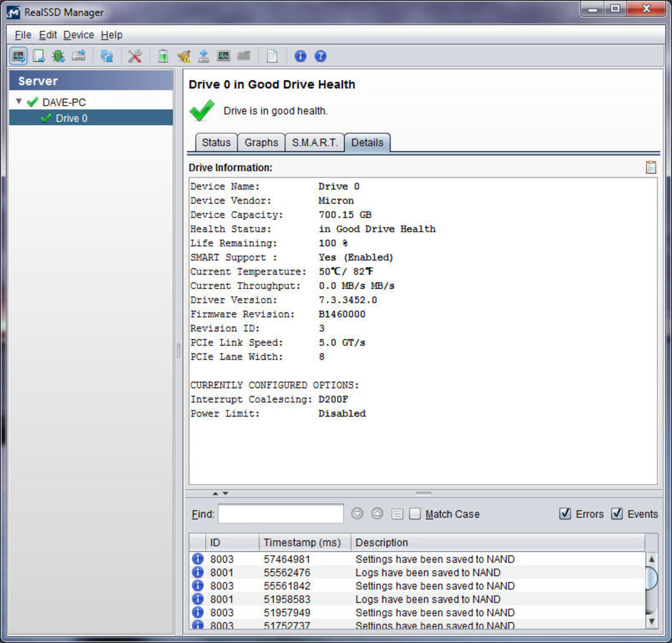Switch to the Graphs tab

[x=261, y=143]
